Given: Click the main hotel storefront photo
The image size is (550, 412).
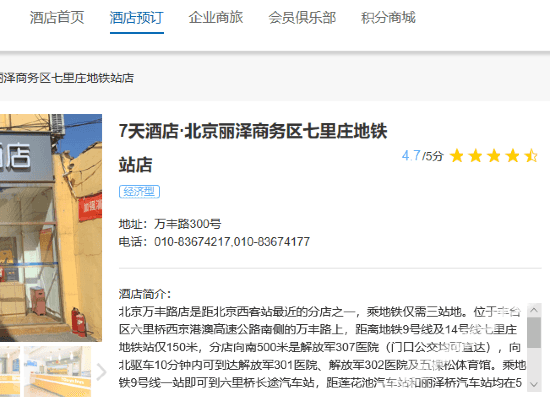Looking at the screenshot, I should [x=51, y=228].
